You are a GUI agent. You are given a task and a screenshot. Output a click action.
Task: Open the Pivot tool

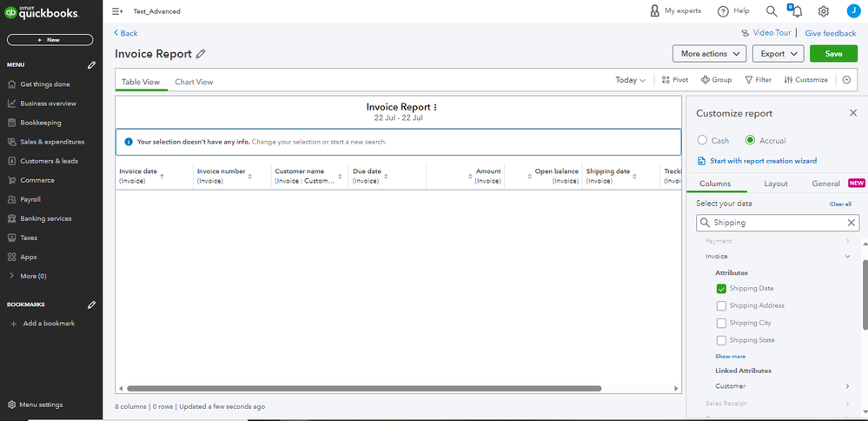click(x=675, y=80)
